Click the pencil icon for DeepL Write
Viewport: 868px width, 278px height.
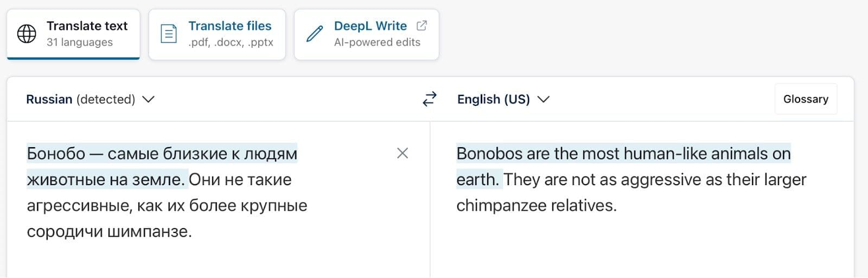click(x=315, y=34)
